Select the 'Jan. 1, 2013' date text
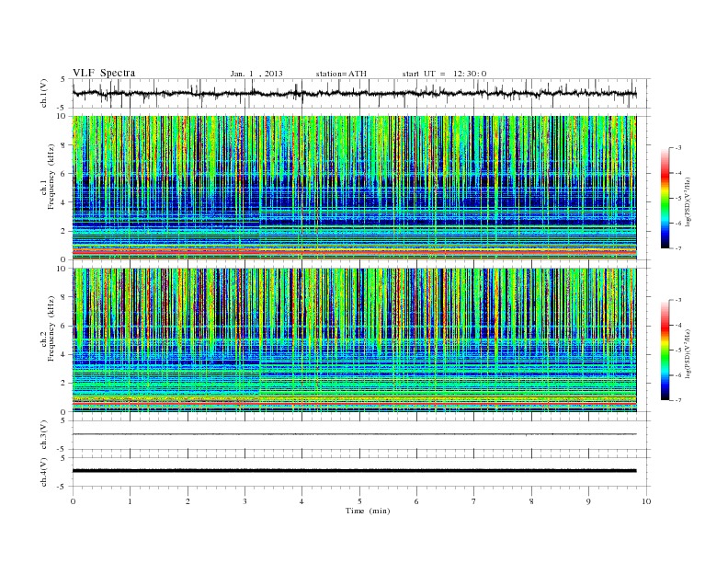Screen dimensions: 728x563 pyautogui.click(x=256, y=74)
